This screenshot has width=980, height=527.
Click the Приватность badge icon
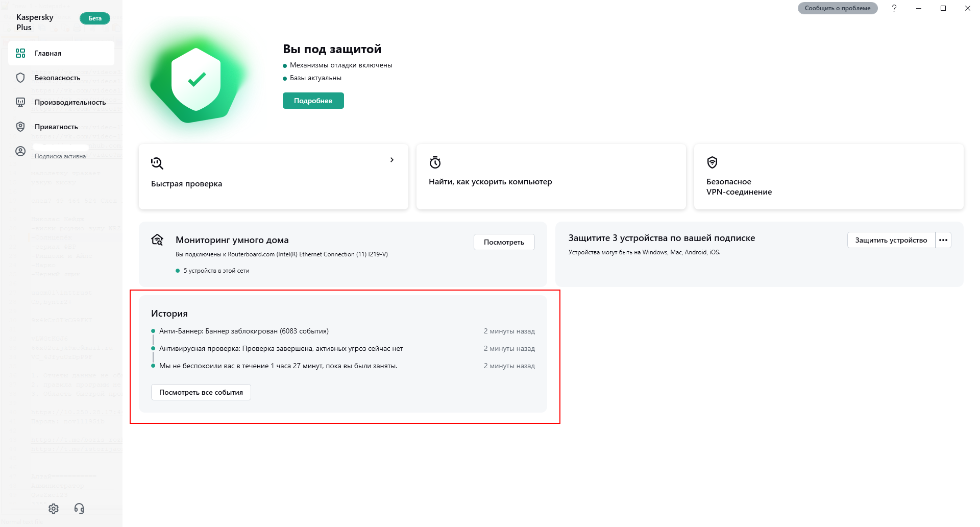pyautogui.click(x=20, y=127)
